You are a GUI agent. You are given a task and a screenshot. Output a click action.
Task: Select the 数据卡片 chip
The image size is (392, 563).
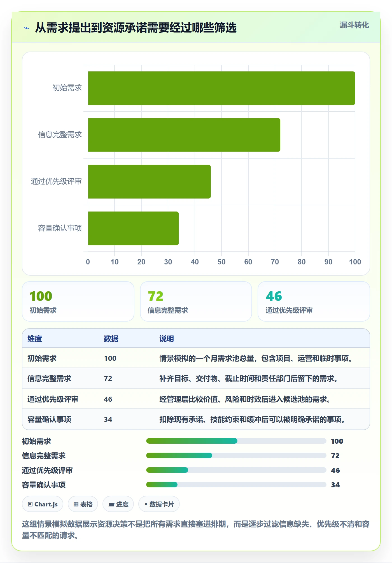(159, 504)
